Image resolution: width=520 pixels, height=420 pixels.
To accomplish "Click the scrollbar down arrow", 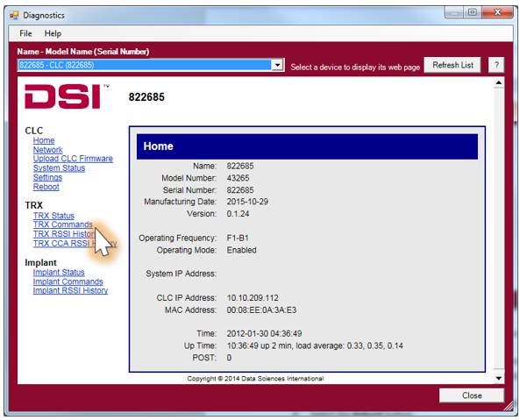I will (x=498, y=378).
